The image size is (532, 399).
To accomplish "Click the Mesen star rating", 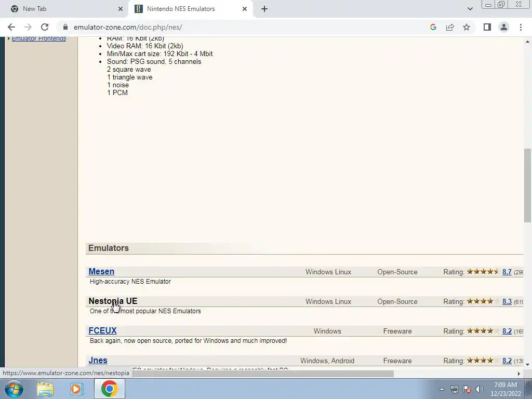I will click(x=483, y=271).
